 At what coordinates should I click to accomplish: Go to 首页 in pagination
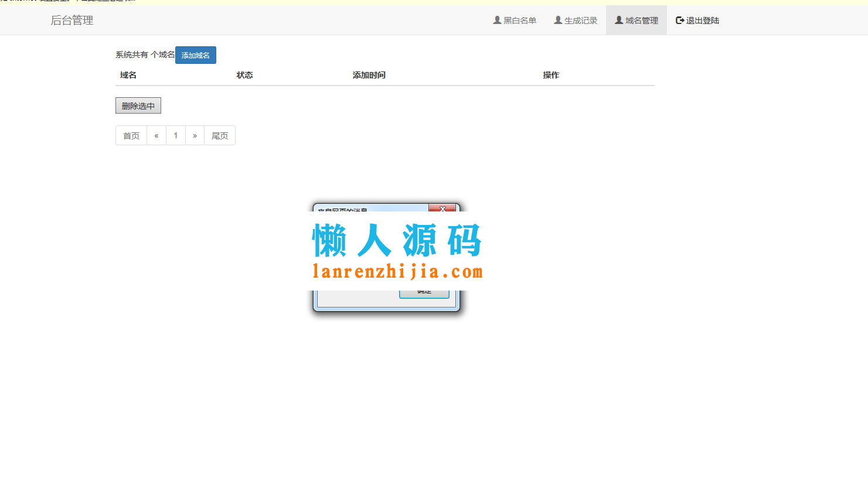tap(131, 135)
